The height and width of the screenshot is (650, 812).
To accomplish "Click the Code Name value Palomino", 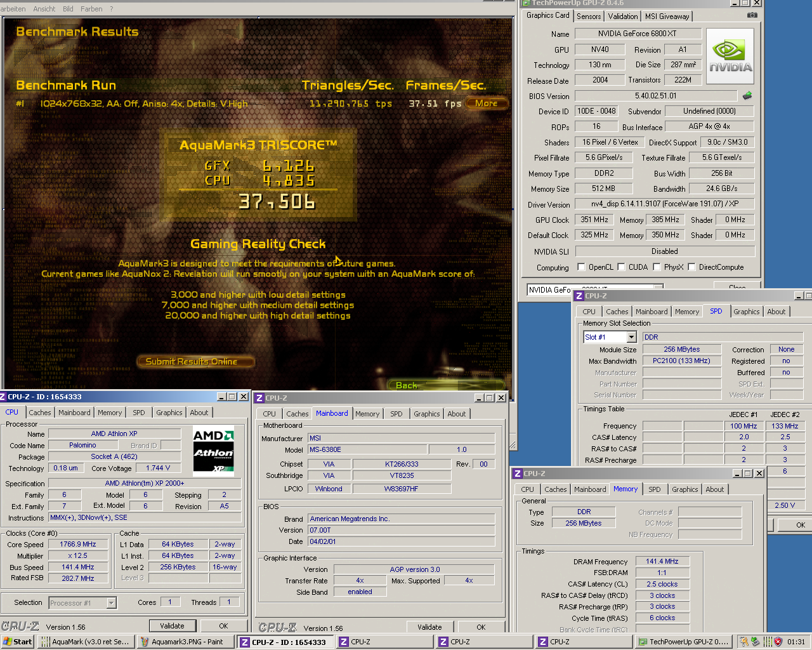I will (x=83, y=446).
